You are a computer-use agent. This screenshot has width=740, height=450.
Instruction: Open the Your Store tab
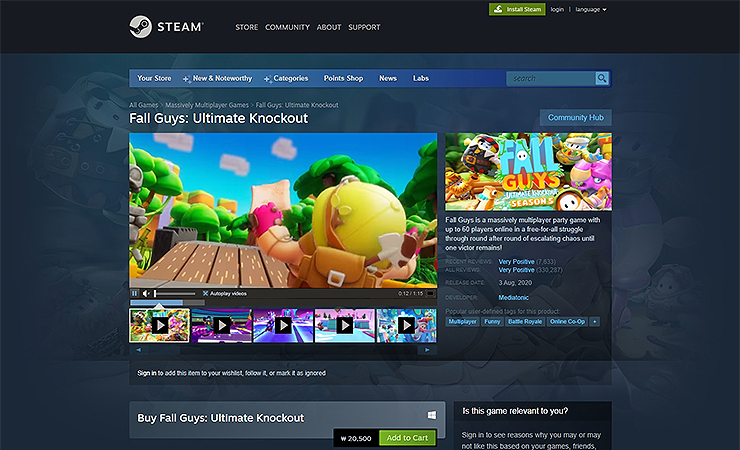(x=154, y=78)
